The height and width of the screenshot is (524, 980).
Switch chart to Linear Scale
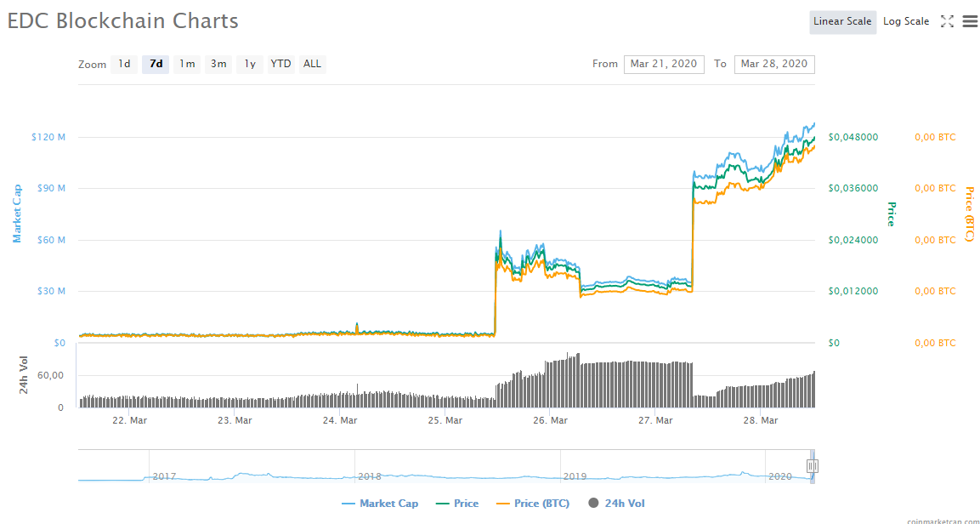click(x=842, y=21)
